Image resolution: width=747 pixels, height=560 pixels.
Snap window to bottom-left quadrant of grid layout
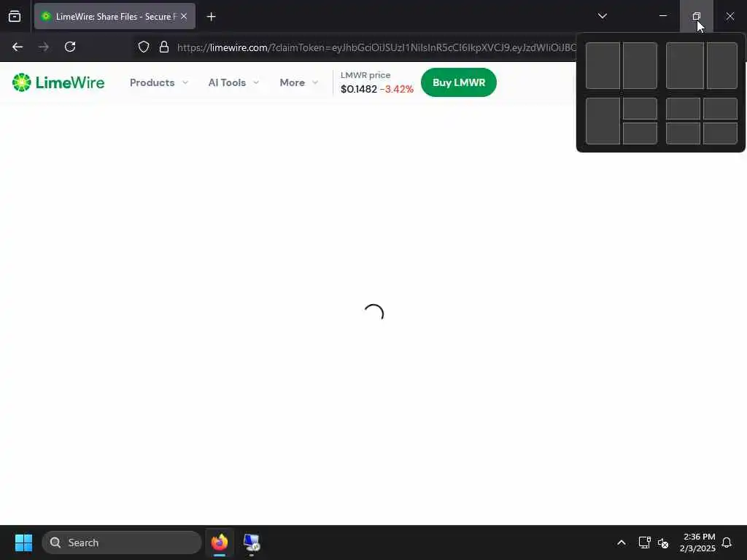point(683,133)
